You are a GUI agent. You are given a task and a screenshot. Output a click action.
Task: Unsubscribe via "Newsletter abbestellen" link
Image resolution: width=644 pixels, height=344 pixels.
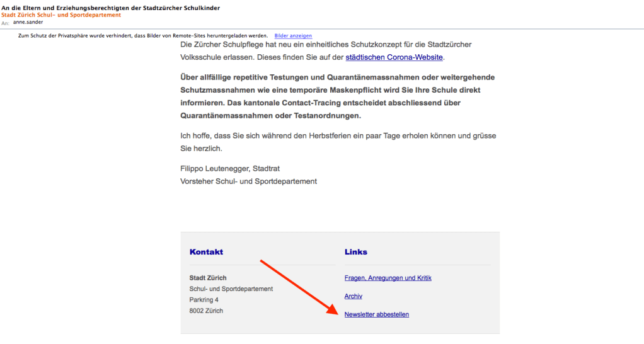point(376,314)
